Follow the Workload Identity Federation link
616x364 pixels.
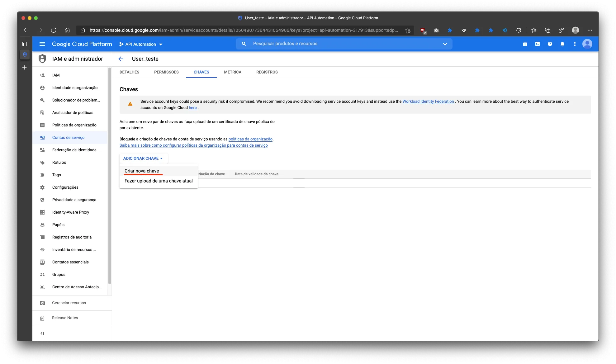pyautogui.click(x=428, y=102)
